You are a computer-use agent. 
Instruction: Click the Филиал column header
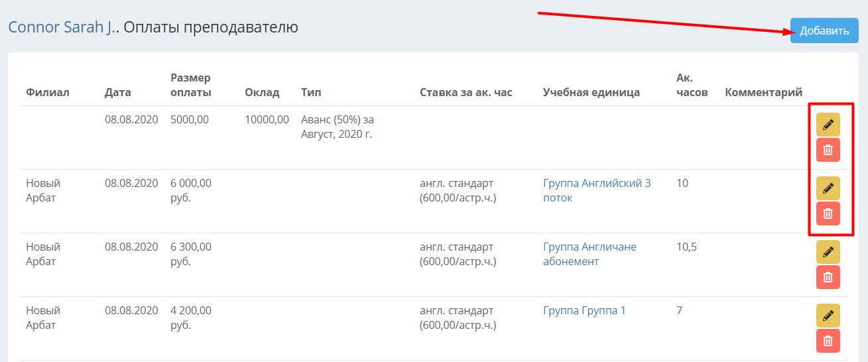[x=48, y=92]
